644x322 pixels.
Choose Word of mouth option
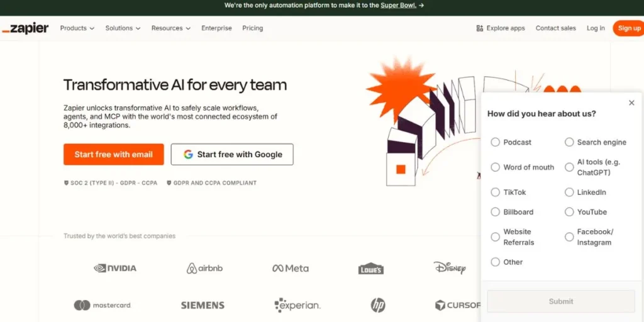496,167
